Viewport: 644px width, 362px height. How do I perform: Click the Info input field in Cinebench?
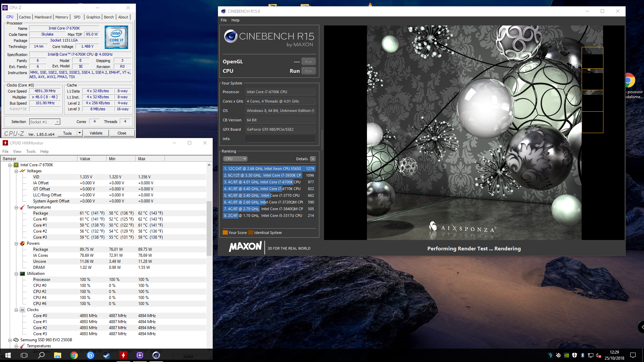(280, 139)
